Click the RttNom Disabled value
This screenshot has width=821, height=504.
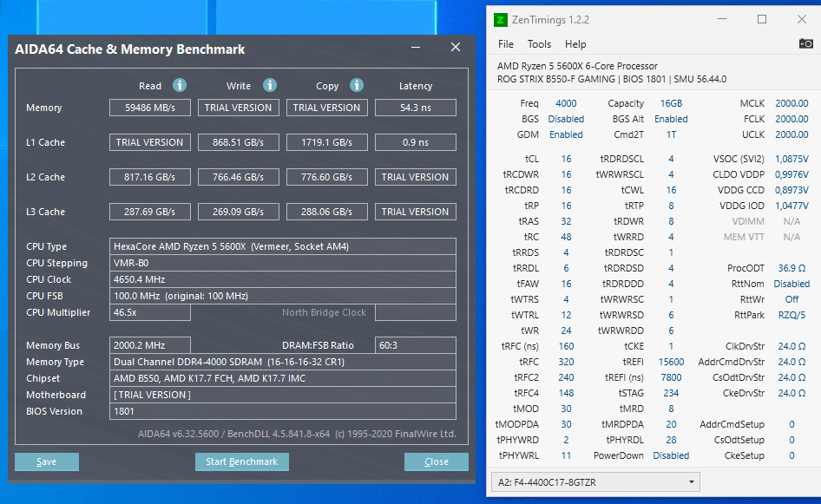[x=791, y=284]
